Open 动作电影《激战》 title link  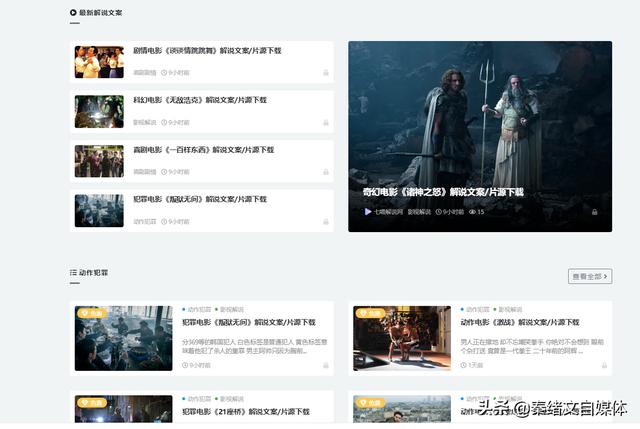520,322
